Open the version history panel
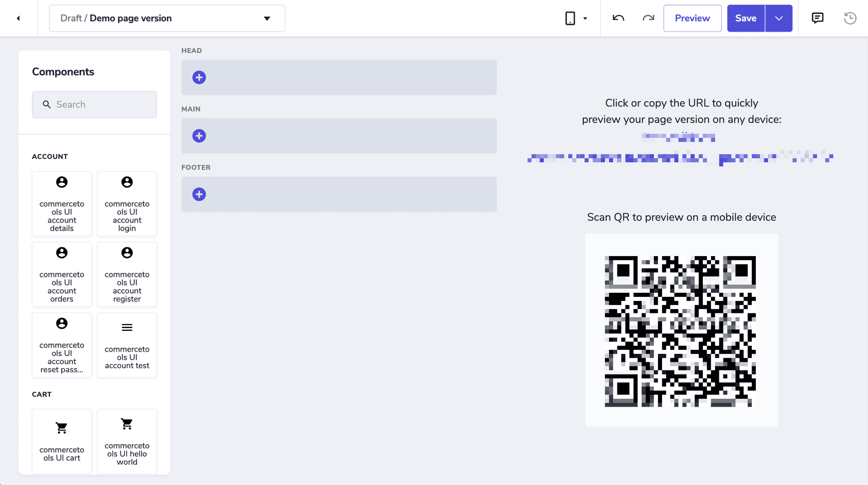 [850, 18]
